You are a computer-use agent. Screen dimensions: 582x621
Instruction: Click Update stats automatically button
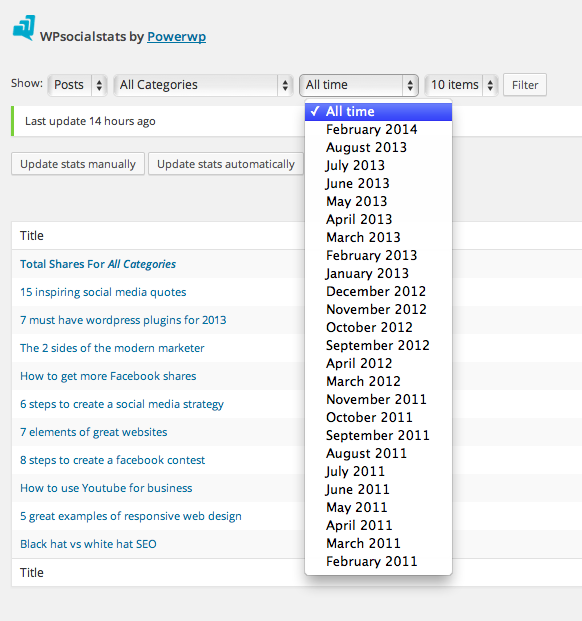point(226,164)
